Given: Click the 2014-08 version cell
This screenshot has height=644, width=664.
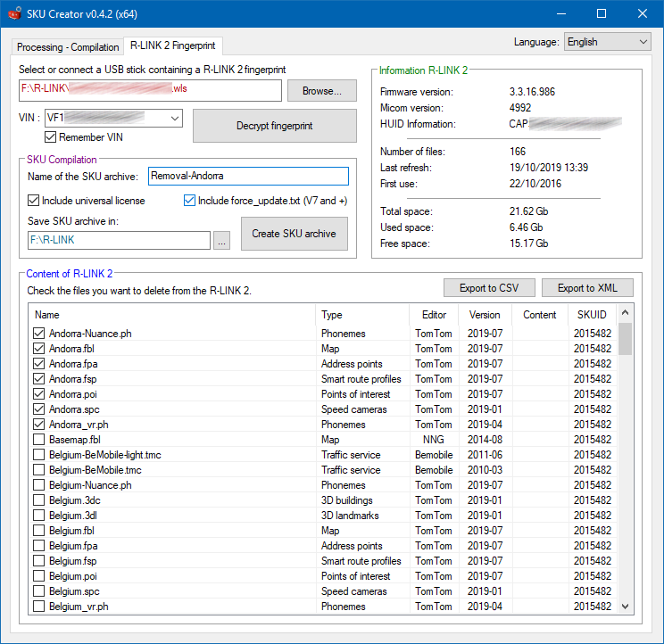Looking at the screenshot, I should (x=485, y=440).
